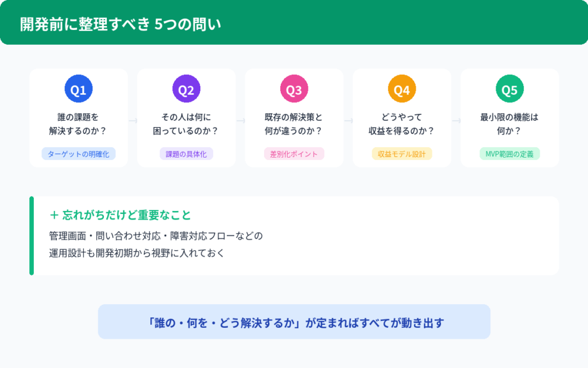Click the 収益モデル設計 yellow tag

(402, 154)
